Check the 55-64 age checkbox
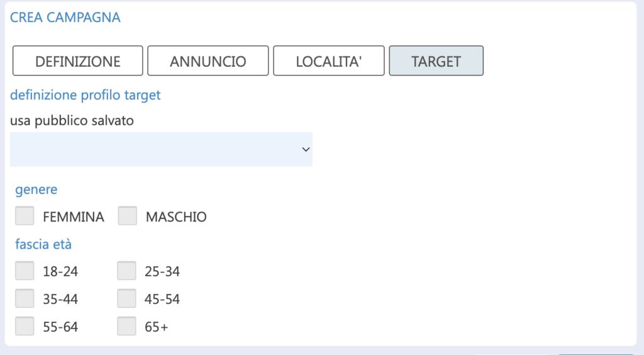Viewport: 644px width, 355px height. pyautogui.click(x=25, y=326)
